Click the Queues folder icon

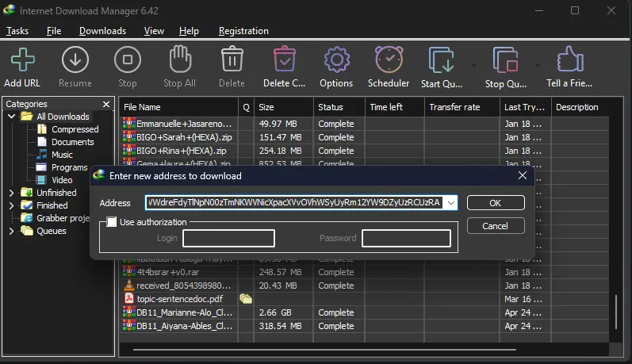(27, 231)
